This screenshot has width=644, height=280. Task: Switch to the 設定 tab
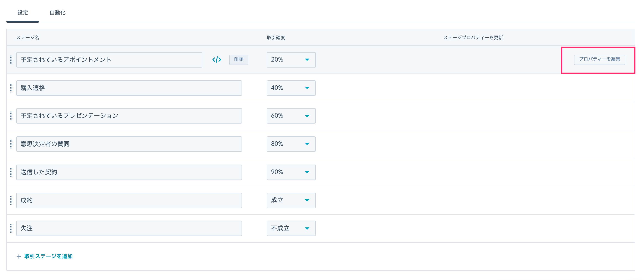click(x=22, y=13)
